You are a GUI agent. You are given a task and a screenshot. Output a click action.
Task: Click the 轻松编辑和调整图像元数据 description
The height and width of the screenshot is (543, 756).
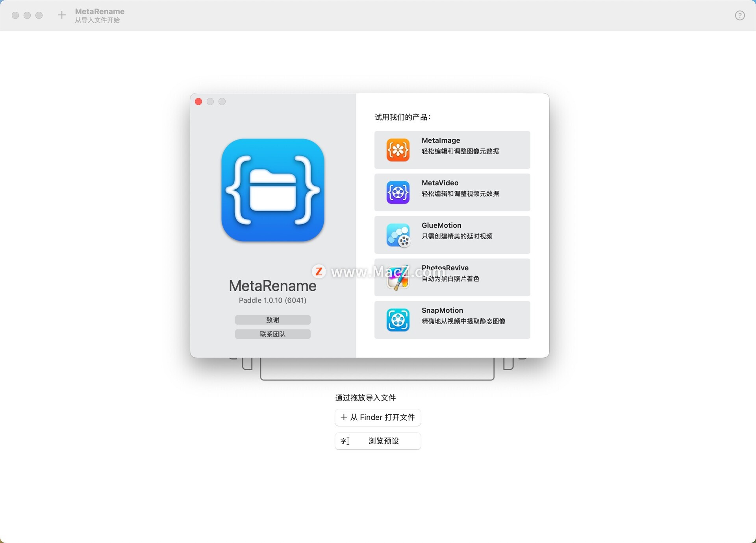(460, 151)
